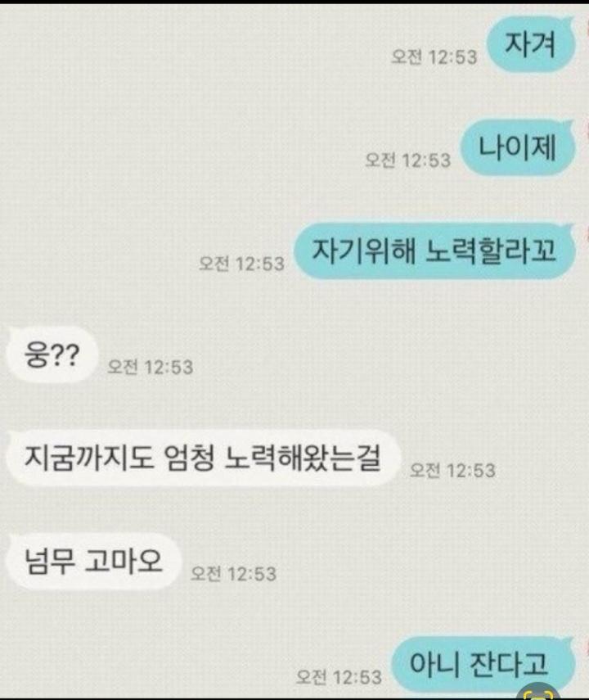Tap the word '노력할라꼬' in blue bubble
589x700 pixels.
tap(490, 251)
